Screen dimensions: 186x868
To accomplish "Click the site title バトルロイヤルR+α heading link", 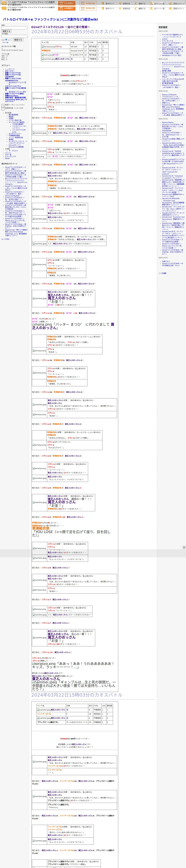I will [50, 20].
